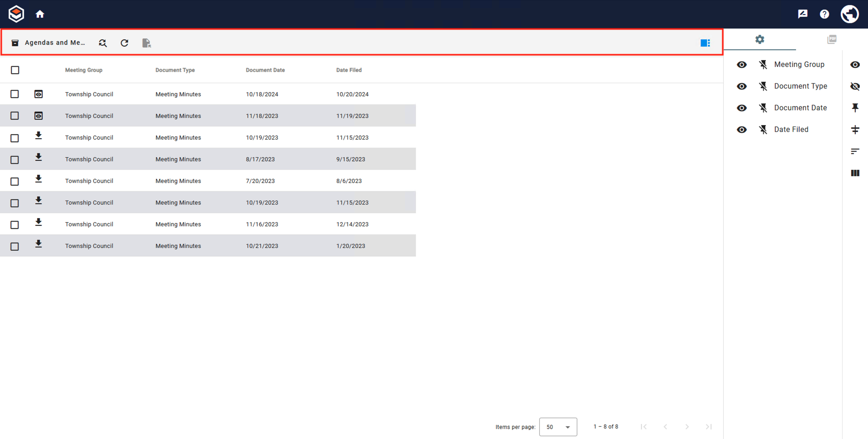The image size is (868, 439).
Task: Click the export document icon in toolbar
Action: (146, 43)
